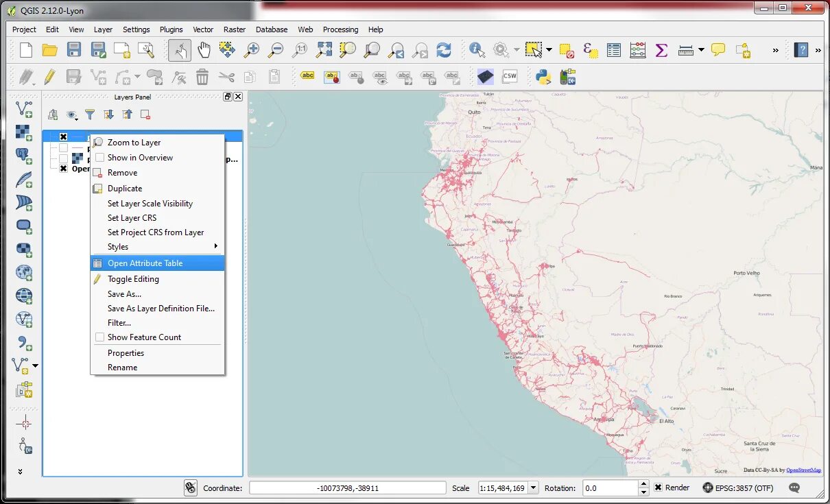830x504 pixels.
Task: Select Open Attribute Table from the context menu
Action: 145,263
